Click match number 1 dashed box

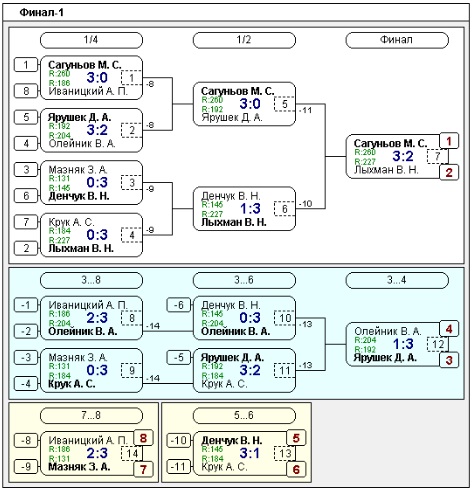pos(132,78)
